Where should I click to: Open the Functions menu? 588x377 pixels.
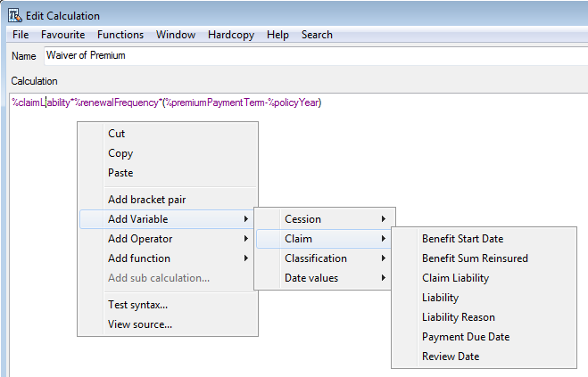[120, 35]
